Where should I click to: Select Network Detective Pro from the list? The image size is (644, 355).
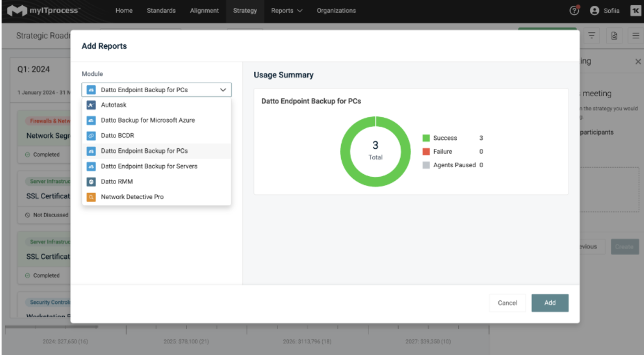click(x=157, y=197)
